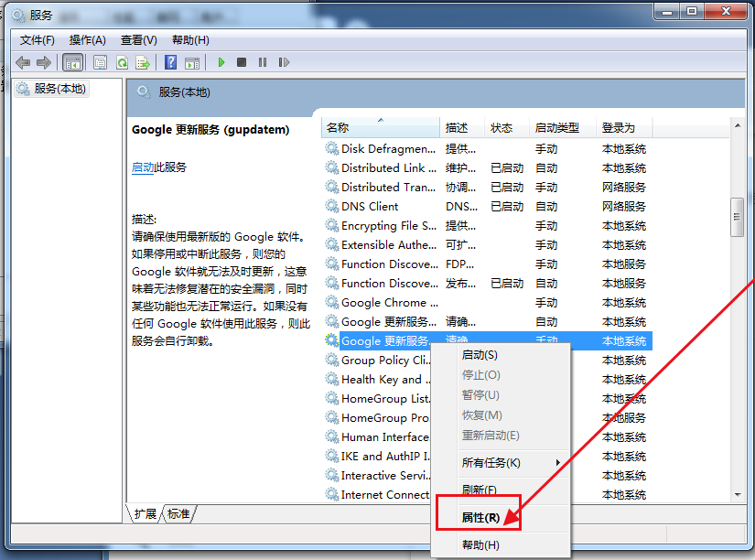The width and height of the screenshot is (755, 560).
Task: Select the DNS Client service row
Action: pos(487,207)
